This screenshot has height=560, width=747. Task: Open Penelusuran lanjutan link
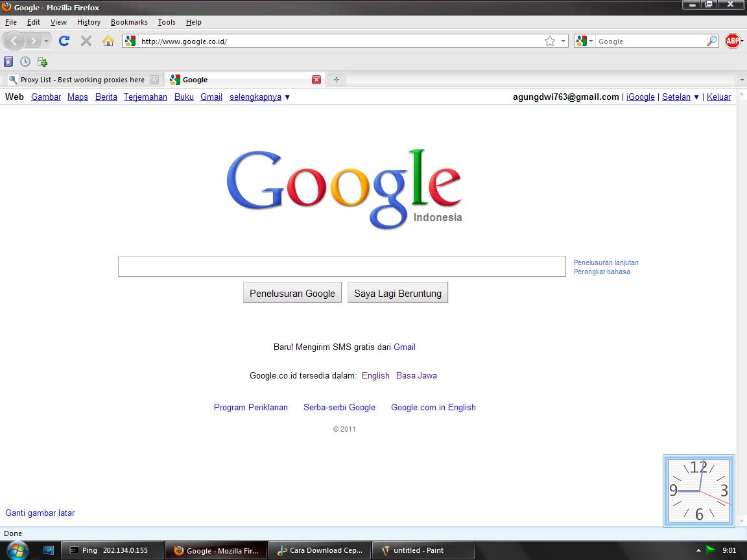point(606,262)
